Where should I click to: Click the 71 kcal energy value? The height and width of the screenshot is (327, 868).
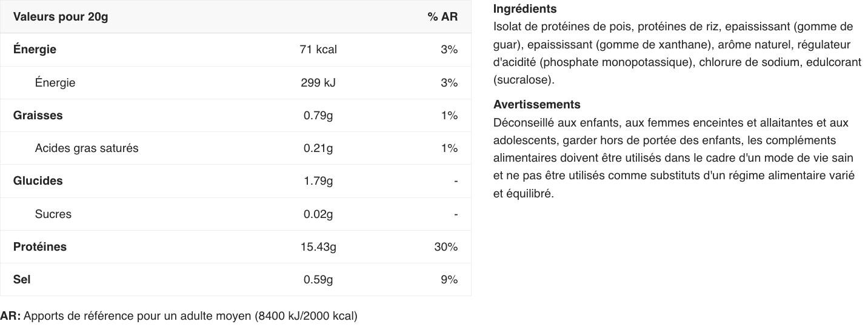coord(318,50)
